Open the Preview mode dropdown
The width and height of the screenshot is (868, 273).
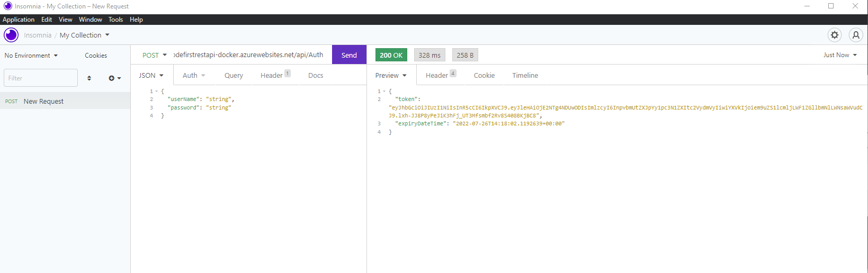pos(391,75)
